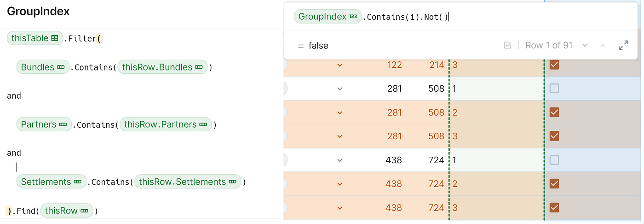Go to previous row with up chevron

603,45
